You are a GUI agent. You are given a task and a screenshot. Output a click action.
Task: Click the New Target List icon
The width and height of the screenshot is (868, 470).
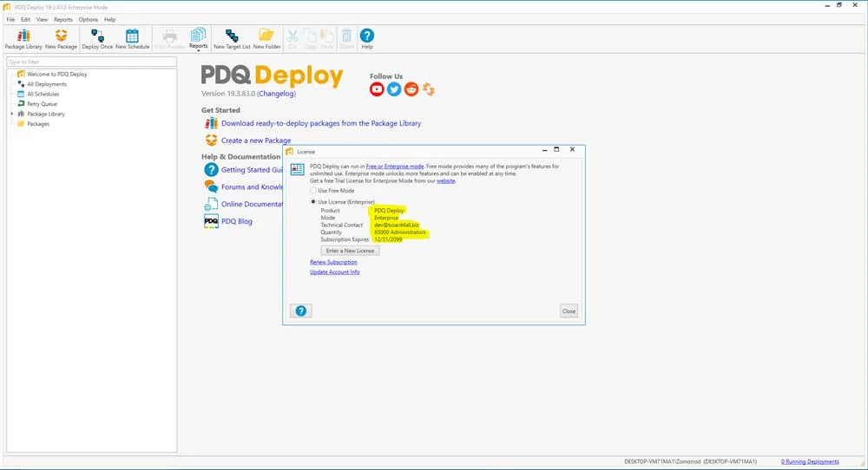[x=232, y=39]
